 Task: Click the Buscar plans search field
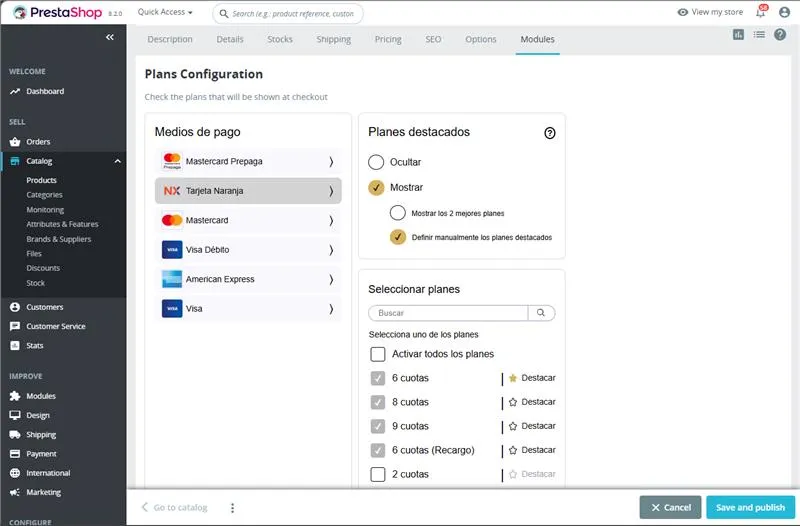(x=448, y=313)
